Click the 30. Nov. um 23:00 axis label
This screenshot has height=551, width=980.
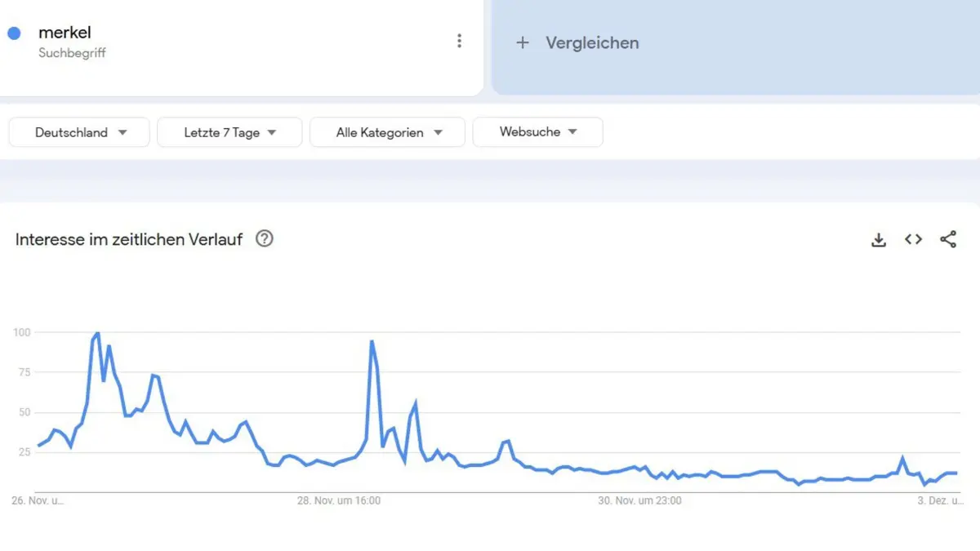point(639,501)
